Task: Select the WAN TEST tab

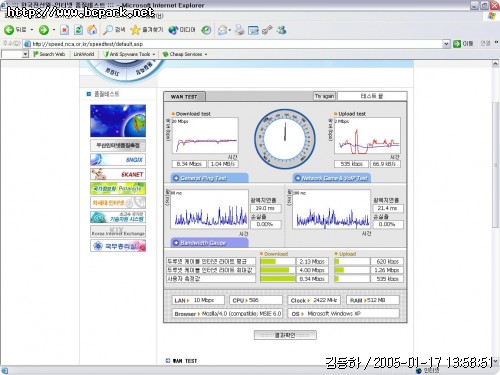Action: 184,97
